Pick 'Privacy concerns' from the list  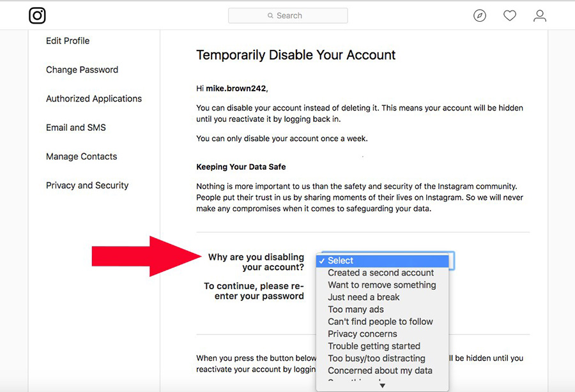362,333
